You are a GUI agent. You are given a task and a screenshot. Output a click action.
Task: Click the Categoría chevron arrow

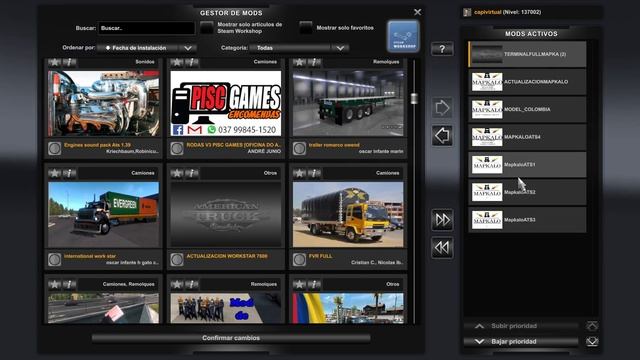340,48
